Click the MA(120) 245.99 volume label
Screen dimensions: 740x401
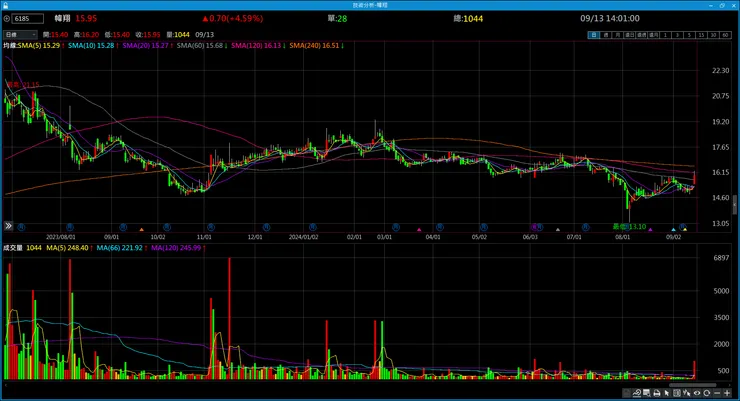pos(176,248)
